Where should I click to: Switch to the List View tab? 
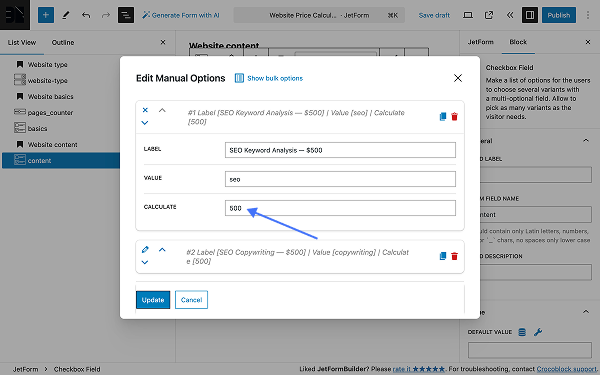click(22, 42)
